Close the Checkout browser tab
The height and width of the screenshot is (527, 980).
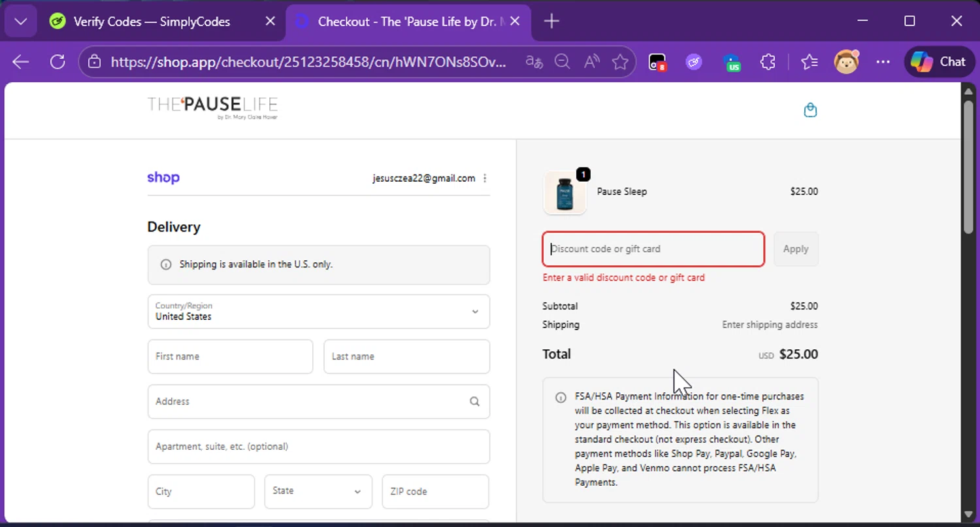point(515,22)
